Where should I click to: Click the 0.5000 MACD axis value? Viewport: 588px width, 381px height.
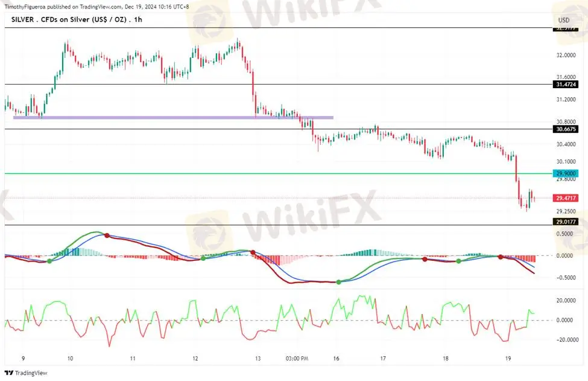pos(564,234)
